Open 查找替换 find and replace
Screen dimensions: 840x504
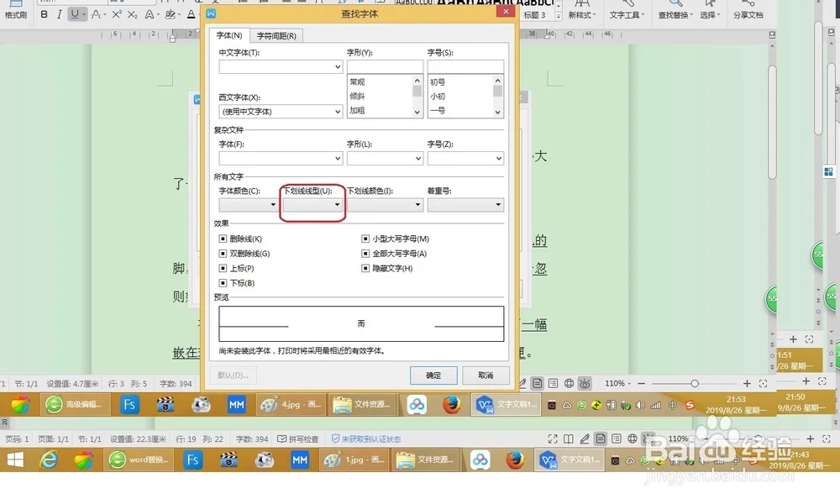pyautogui.click(x=675, y=11)
